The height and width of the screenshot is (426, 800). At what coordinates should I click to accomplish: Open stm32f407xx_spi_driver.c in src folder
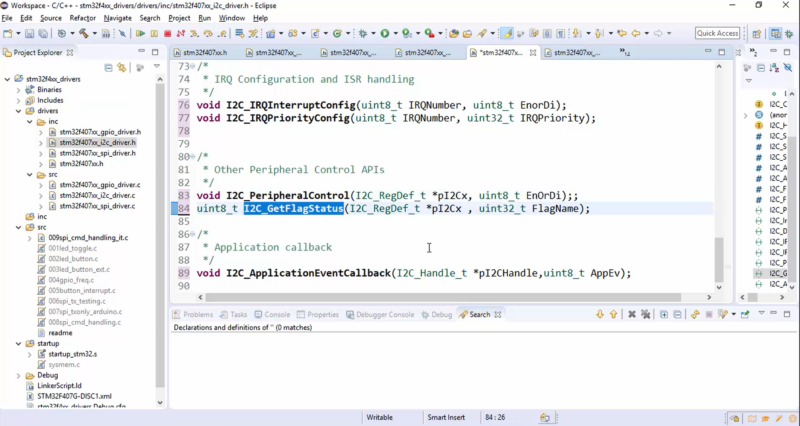tap(98, 205)
